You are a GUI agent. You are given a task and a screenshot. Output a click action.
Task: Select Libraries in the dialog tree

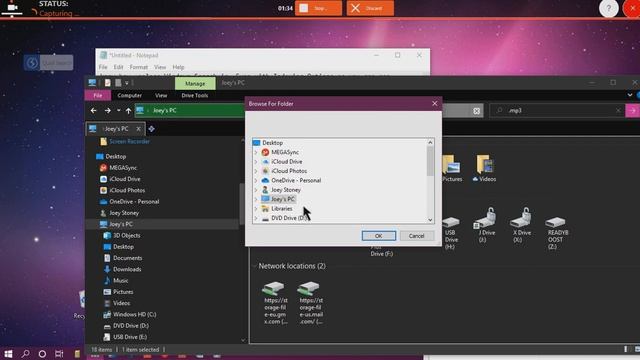[282, 209]
